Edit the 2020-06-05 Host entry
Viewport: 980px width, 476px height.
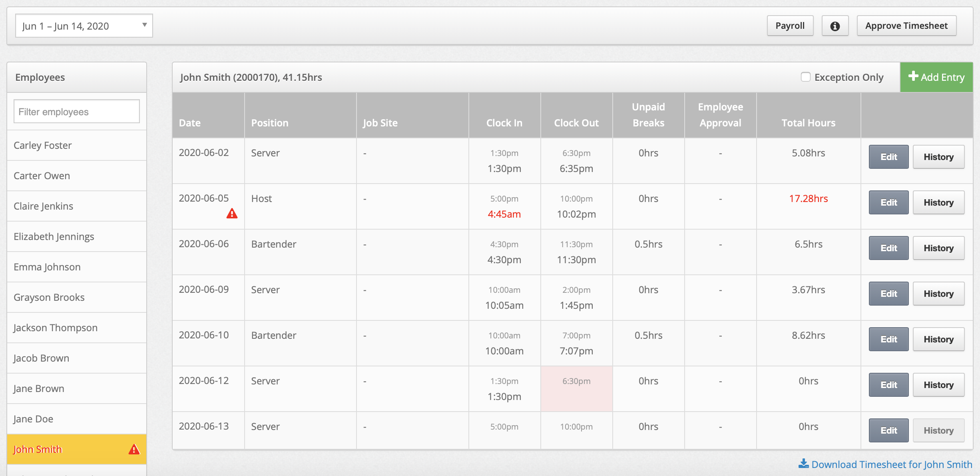pos(888,202)
